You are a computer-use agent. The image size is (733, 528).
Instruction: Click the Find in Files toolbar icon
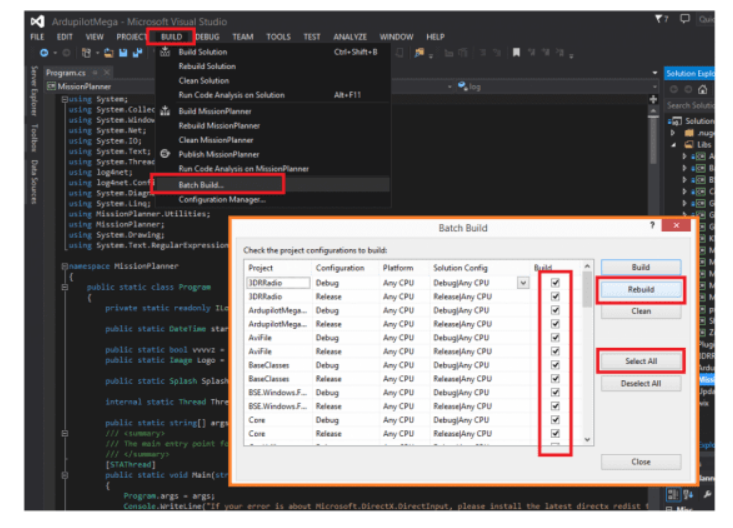419,53
